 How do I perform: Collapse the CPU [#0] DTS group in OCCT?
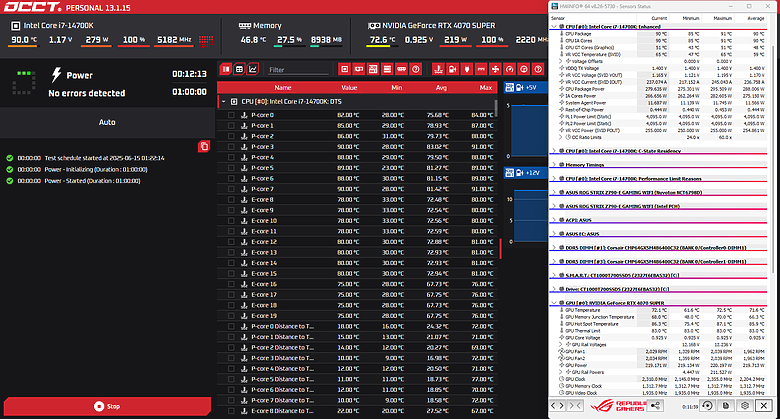pyautogui.click(x=223, y=102)
